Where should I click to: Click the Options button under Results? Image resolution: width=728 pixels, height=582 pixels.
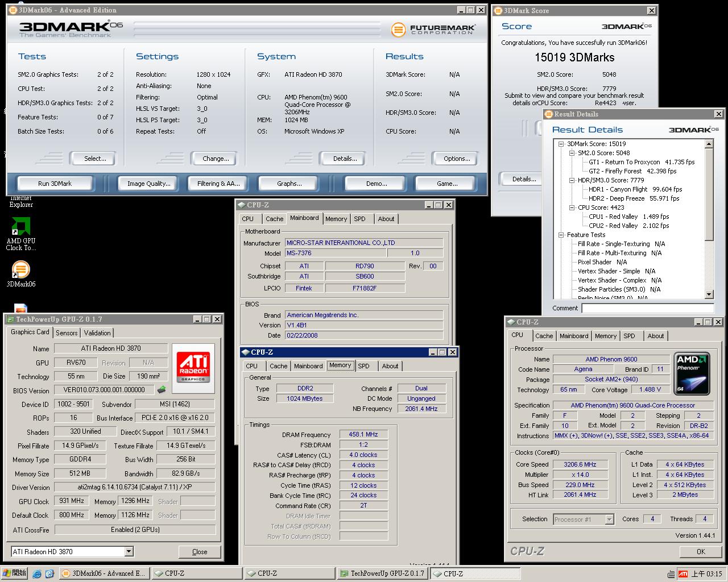(x=457, y=159)
